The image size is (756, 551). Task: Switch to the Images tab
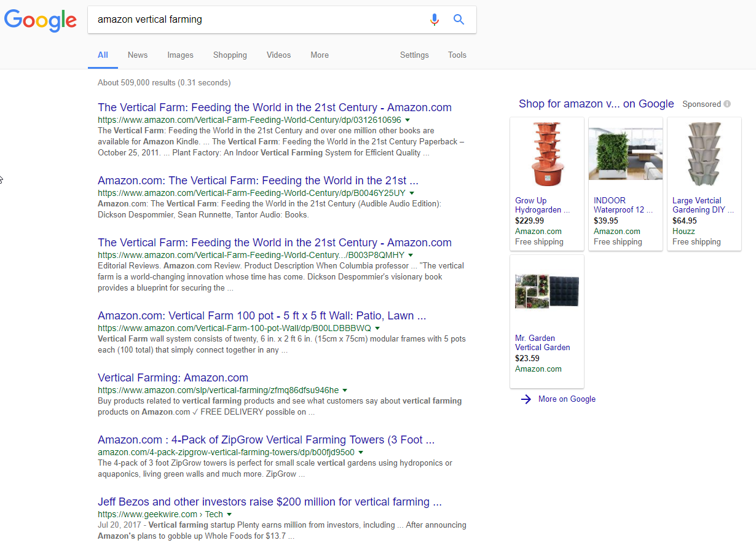(x=180, y=55)
